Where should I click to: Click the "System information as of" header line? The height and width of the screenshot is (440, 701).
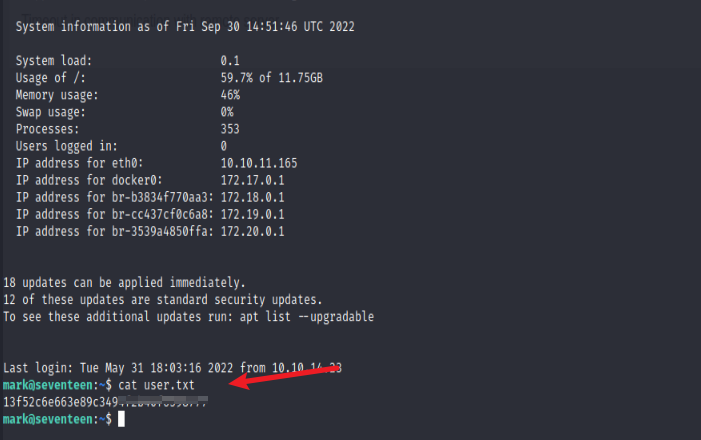pos(184,25)
